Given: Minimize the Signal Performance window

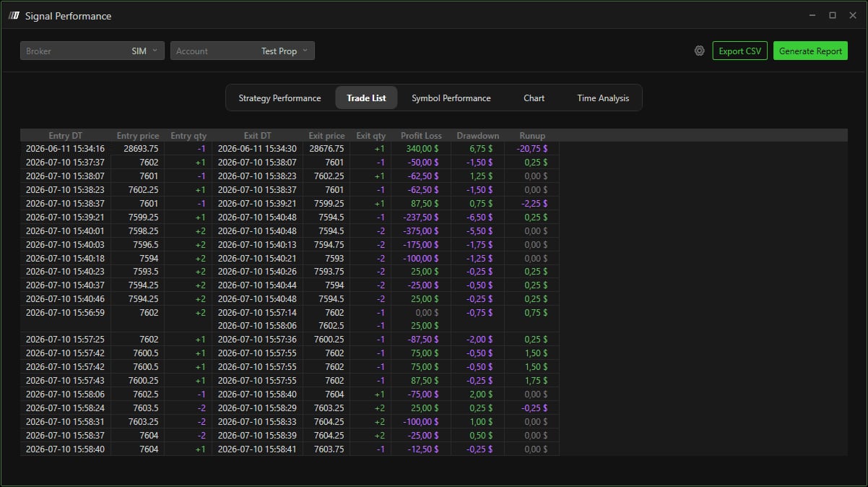Looking at the screenshot, I should pyautogui.click(x=813, y=15).
